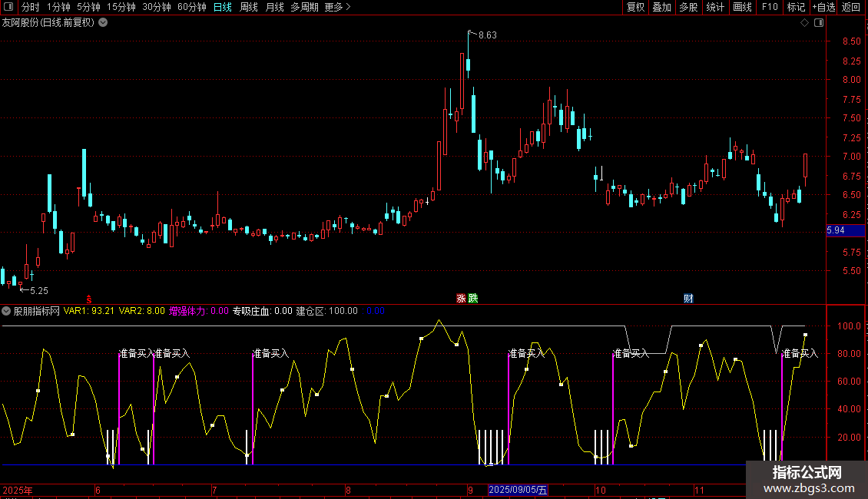Toggle the 叠加 overlay option

(661, 7)
